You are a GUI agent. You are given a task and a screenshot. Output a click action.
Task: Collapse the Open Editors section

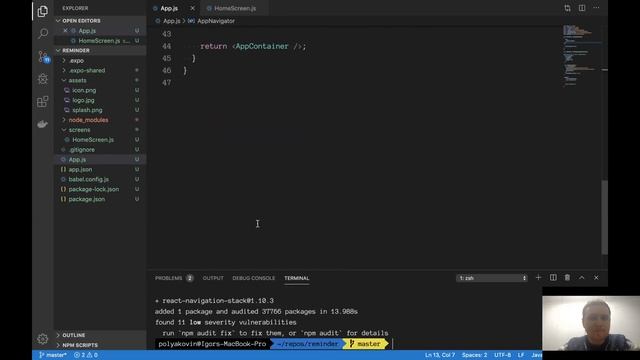[x=81, y=20]
